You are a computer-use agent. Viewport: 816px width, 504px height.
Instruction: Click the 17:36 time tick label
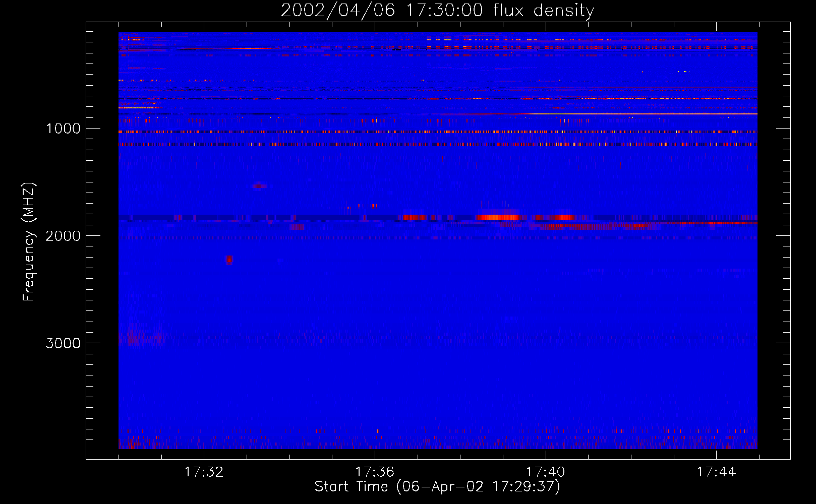point(375,472)
